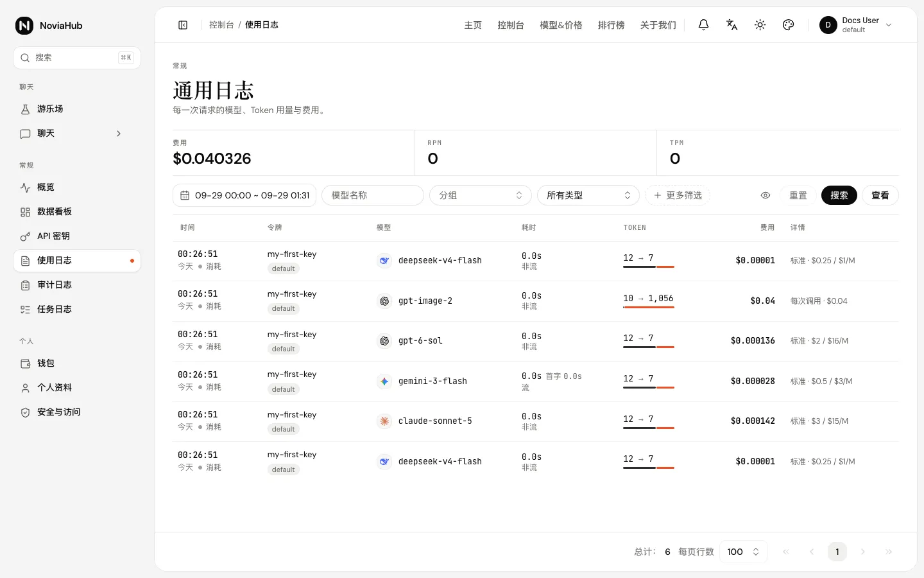Open the 分组 dropdown
Image resolution: width=924 pixels, height=578 pixels.
point(481,195)
